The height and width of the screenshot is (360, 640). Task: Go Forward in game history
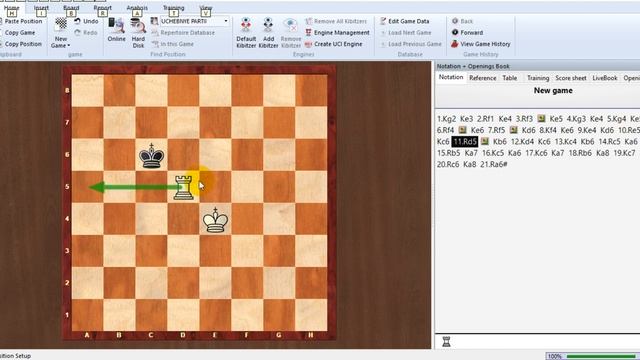tap(467, 33)
